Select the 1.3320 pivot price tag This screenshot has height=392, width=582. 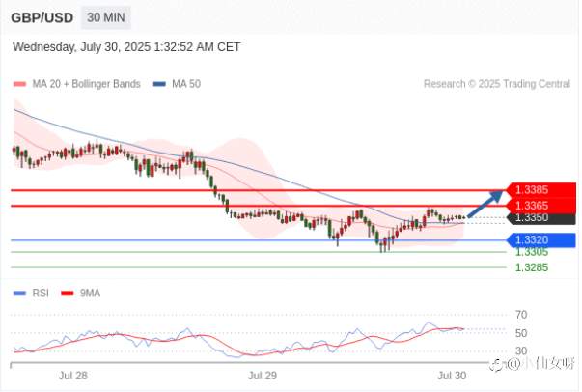coord(541,240)
